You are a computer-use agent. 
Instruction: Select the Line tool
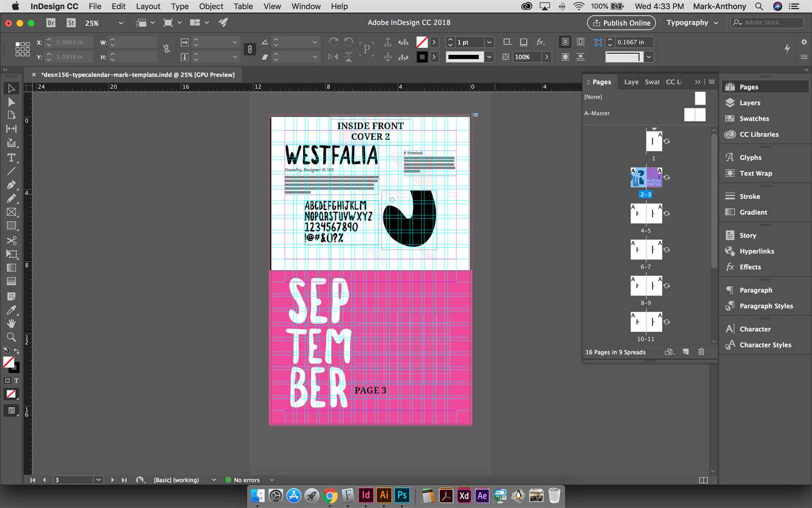(11, 171)
